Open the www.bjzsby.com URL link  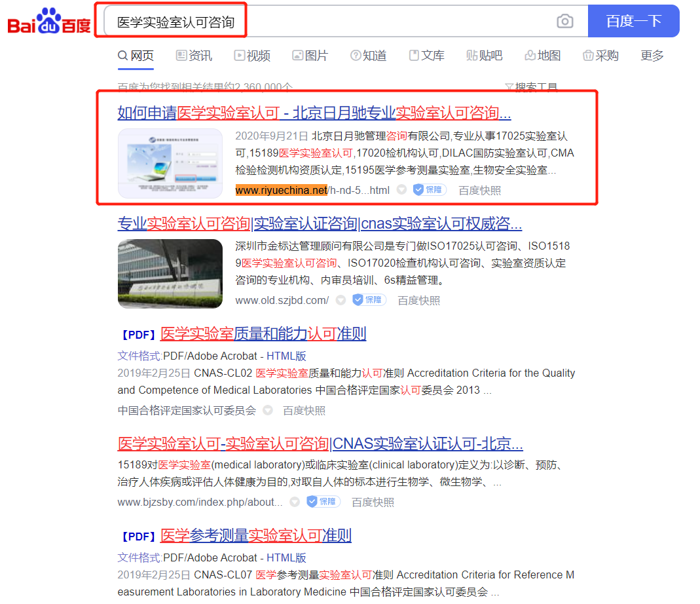(200, 502)
